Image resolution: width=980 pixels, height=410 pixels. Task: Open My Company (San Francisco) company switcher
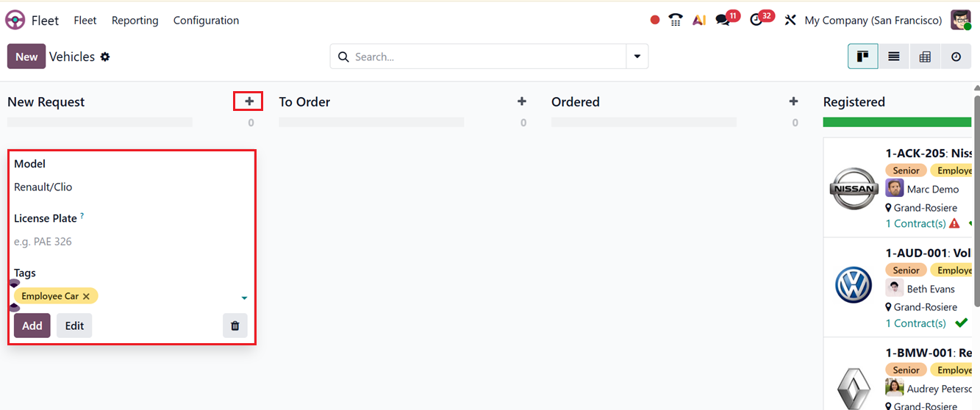(x=873, y=21)
